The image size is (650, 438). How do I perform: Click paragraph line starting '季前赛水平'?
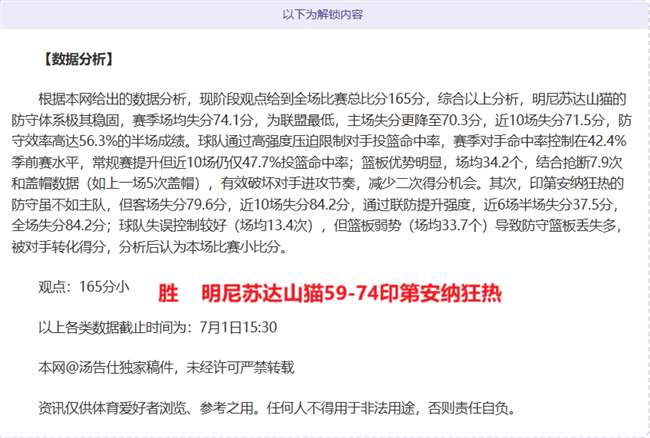(x=317, y=162)
